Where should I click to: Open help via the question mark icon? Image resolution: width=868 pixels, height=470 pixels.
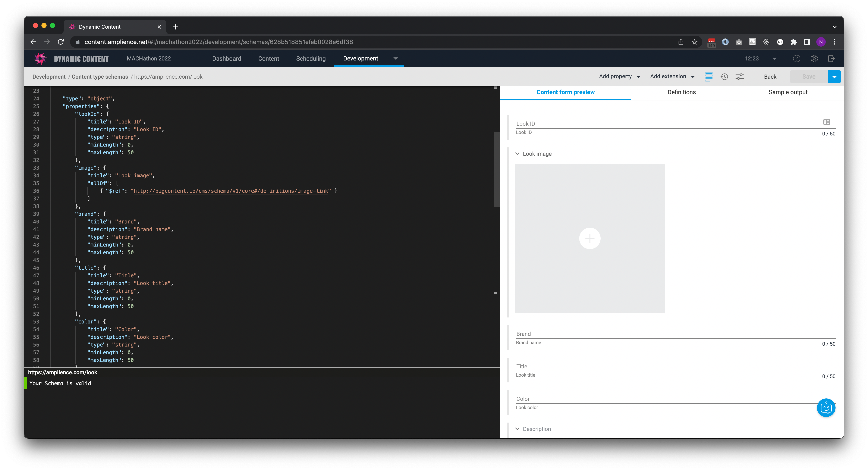pos(797,58)
